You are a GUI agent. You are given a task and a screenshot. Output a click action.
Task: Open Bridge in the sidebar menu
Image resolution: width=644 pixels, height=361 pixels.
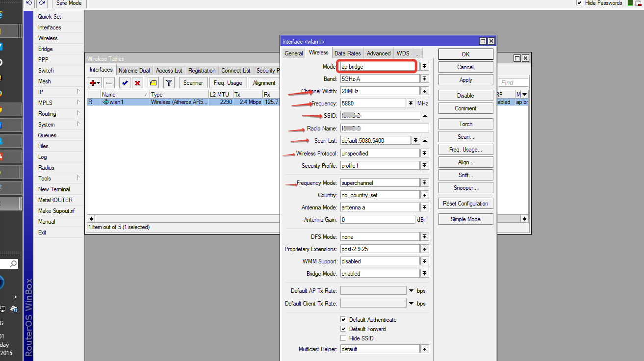[46, 49]
